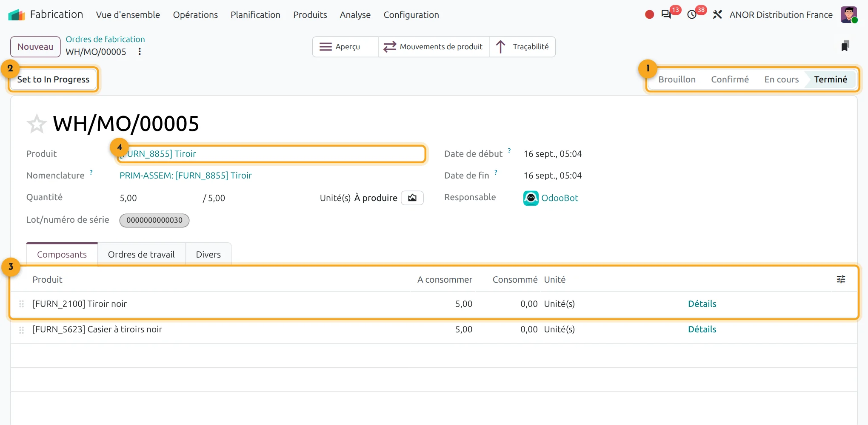Open the user avatar menu
This screenshot has width=868, height=425.
(848, 15)
